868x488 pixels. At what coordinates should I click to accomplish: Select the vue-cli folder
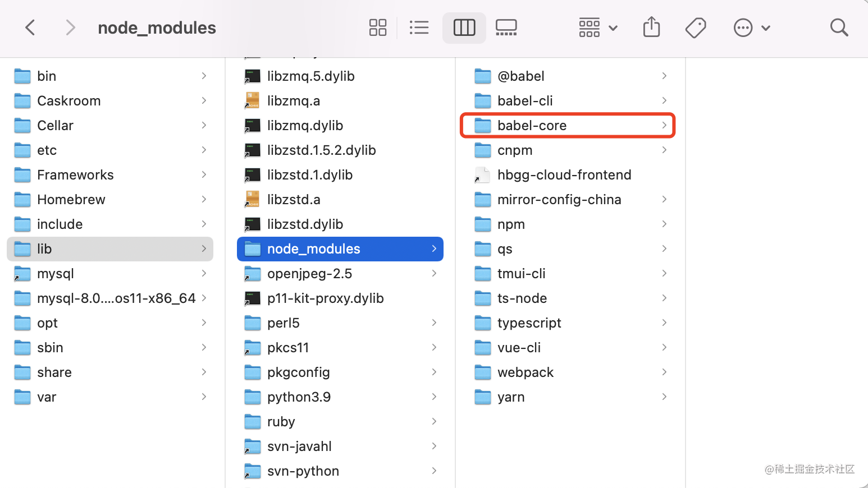(x=570, y=347)
